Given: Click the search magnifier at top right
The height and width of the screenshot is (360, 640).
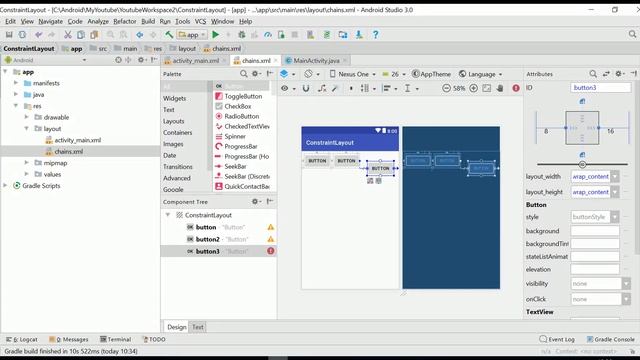Looking at the screenshot, I should (x=632, y=35).
